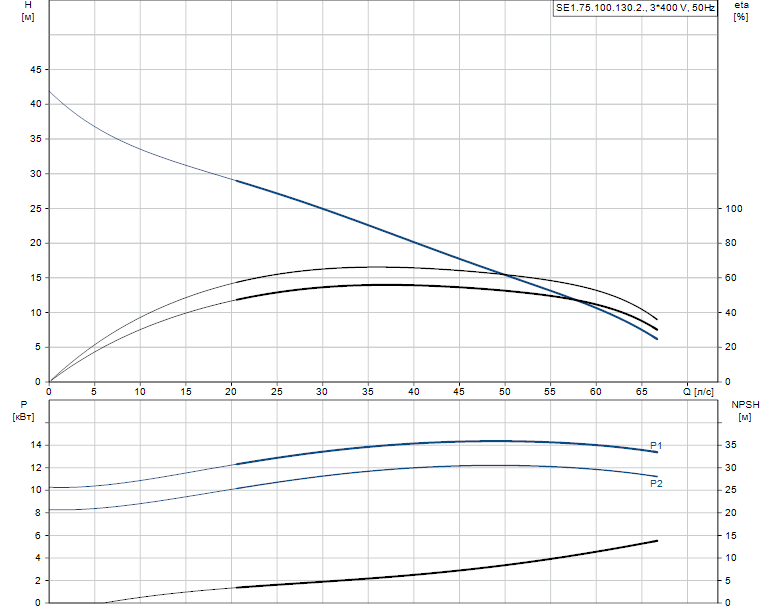Image resolution: width=774 pixels, height=611 pixels.
Task: Click the P [кВт] power axis title
Action: [x=24, y=411]
